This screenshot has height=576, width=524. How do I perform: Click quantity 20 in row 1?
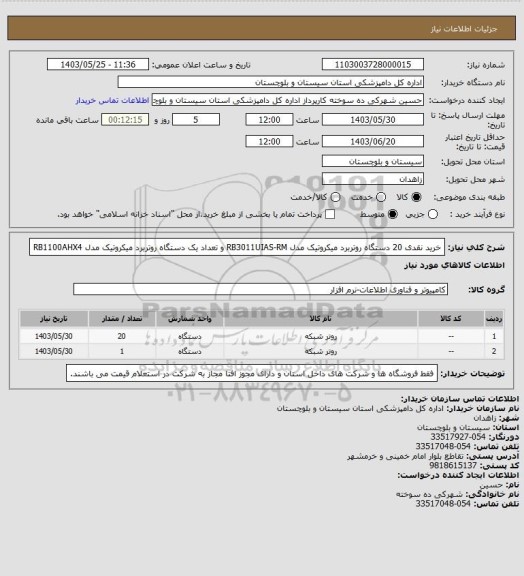122,336
